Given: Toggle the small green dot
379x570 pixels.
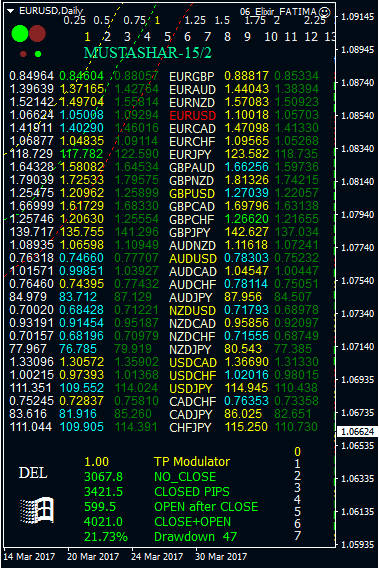Looking at the screenshot, I should tap(38, 54).
